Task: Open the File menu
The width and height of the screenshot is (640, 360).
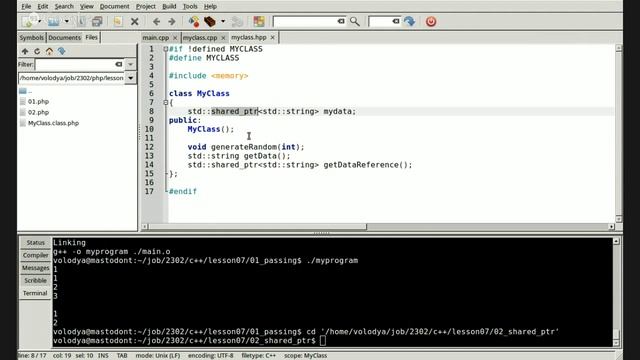Action: click(26, 6)
